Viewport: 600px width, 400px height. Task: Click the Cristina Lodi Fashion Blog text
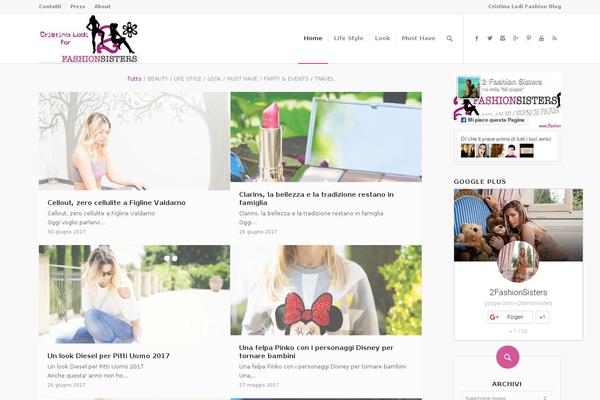point(524,7)
